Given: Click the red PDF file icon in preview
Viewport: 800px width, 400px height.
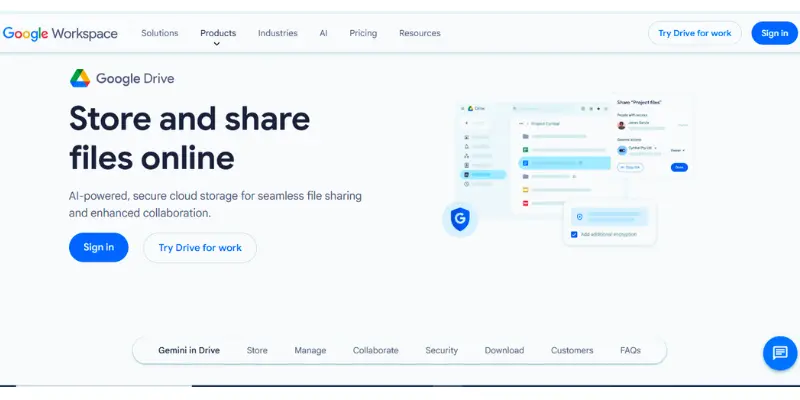Looking at the screenshot, I should coord(524,202).
